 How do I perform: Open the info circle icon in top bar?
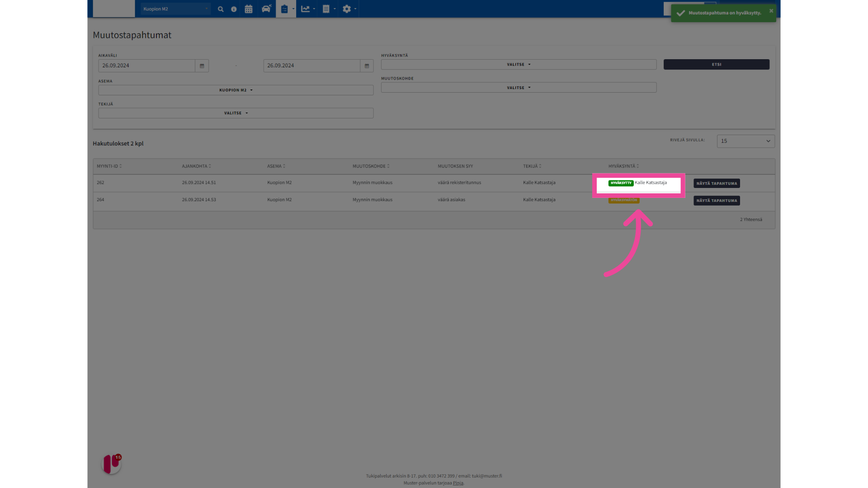pos(234,9)
